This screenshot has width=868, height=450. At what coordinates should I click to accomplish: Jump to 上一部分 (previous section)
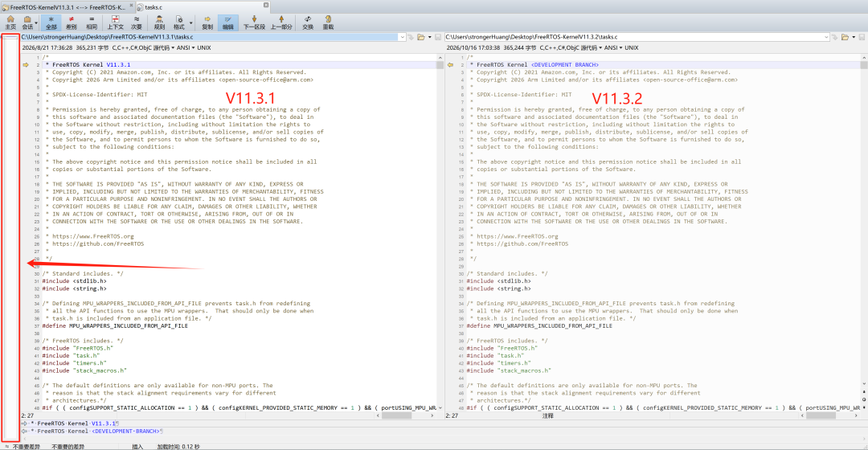[x=281, y=22]
